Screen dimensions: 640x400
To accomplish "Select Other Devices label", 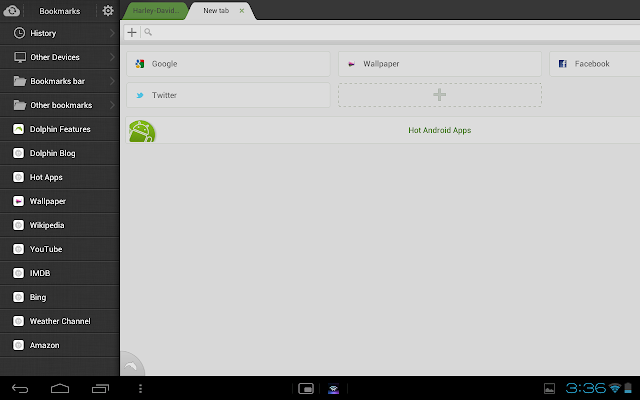I will pos(55,58).
